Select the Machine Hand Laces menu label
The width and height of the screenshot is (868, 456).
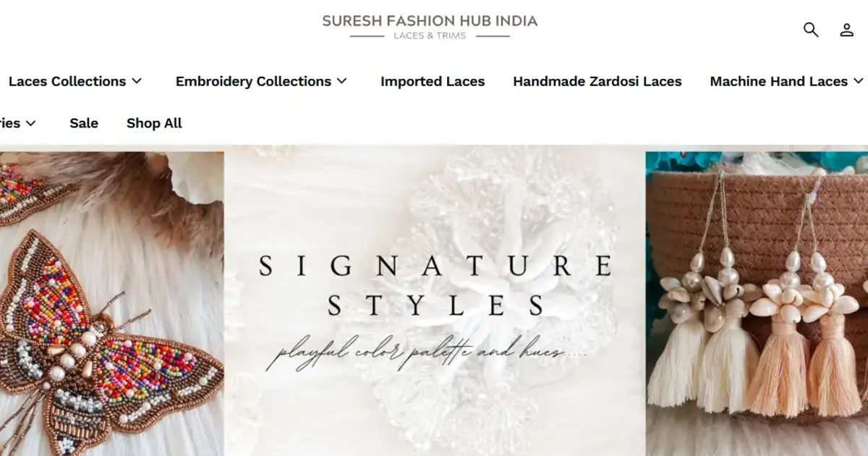pos(779,82)
